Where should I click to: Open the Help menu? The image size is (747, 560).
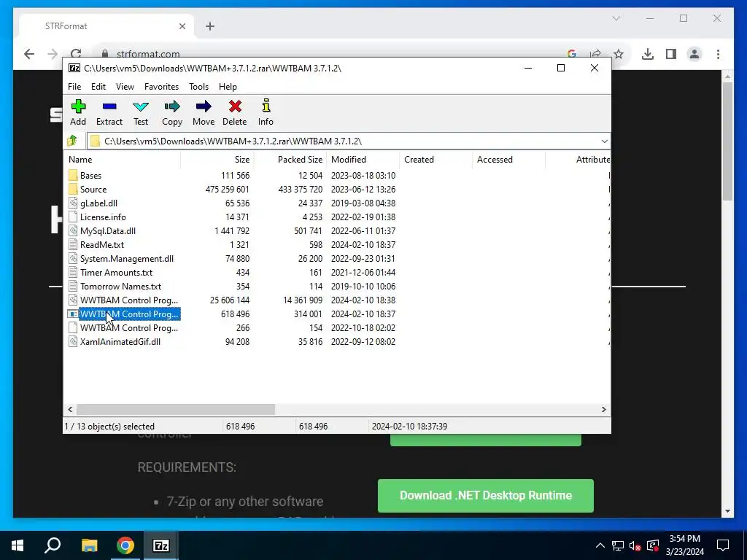pyautogui.click(x=228, y=87)
